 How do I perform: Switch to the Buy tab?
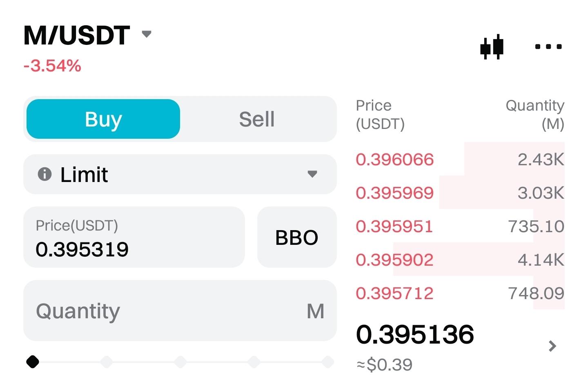pos(103,119)
